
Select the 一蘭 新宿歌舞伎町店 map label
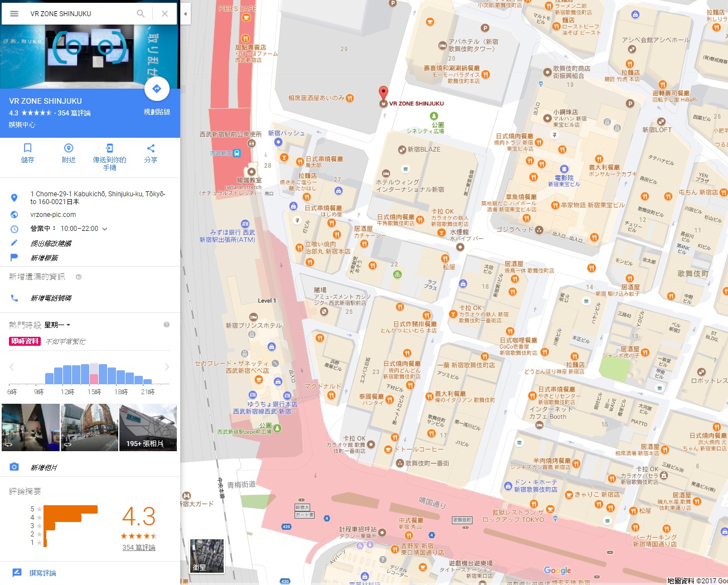pos(466,365)
